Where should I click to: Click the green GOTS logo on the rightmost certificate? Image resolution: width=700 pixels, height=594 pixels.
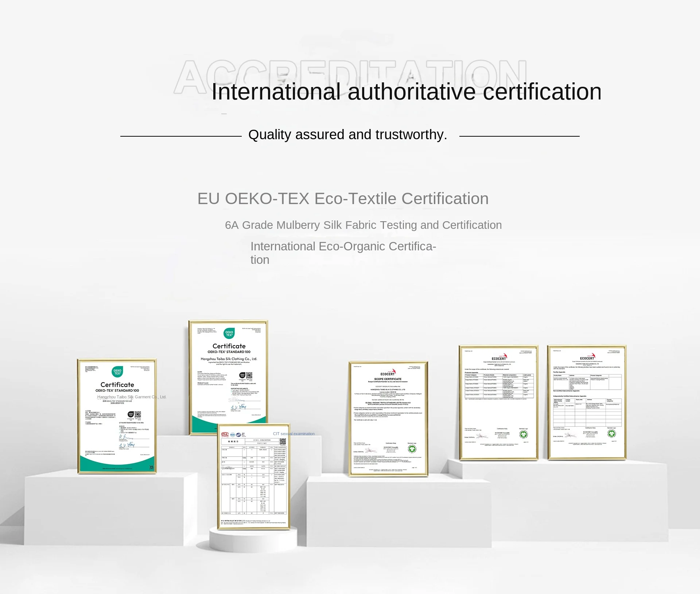[611, 434]
